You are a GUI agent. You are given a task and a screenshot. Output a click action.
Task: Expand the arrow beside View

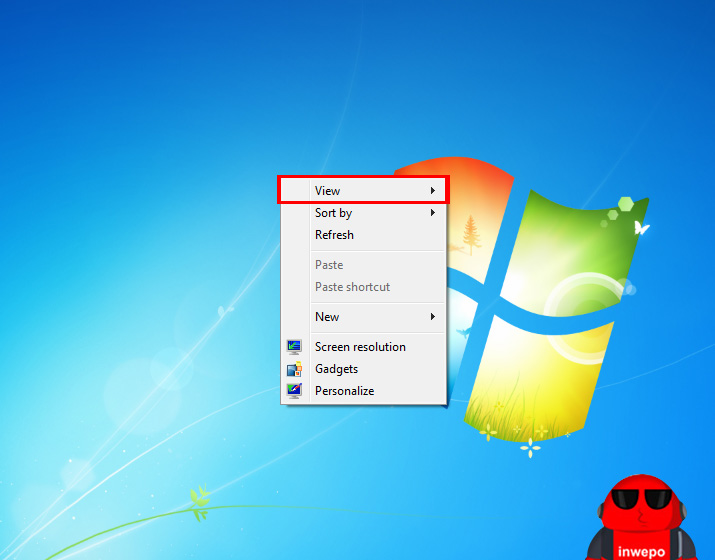click(x=433, y=191)
